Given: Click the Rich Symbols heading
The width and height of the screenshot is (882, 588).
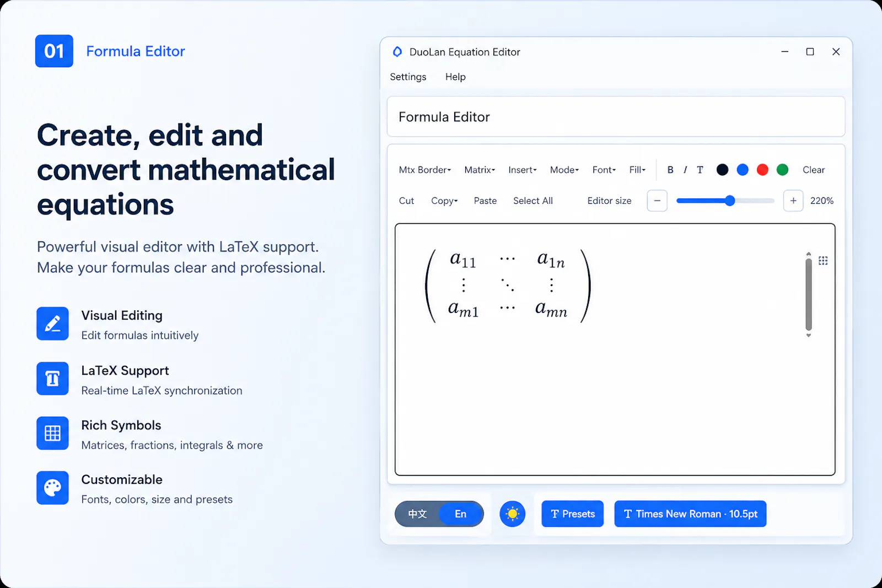Looking at the screenshot, I should [121, 425].
